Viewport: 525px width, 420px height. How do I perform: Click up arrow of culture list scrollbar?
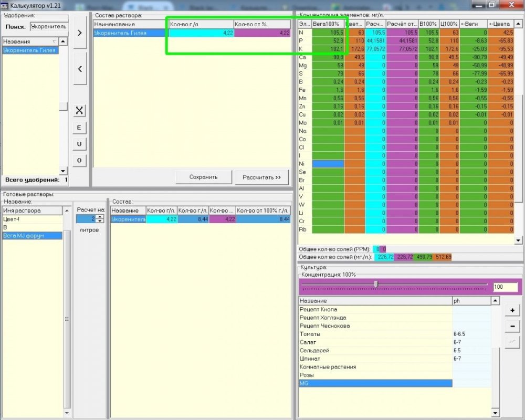(x=495, y=301)
